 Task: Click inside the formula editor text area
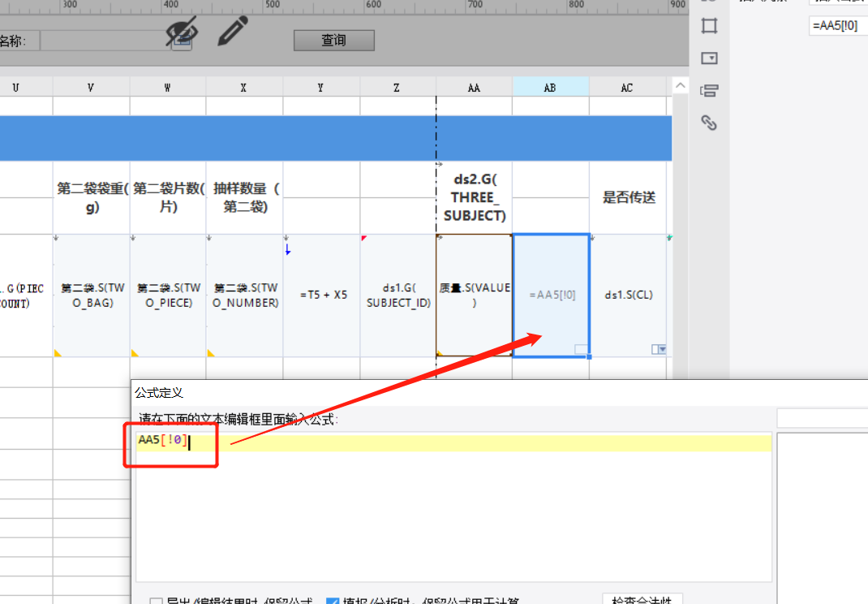(453, 507)
